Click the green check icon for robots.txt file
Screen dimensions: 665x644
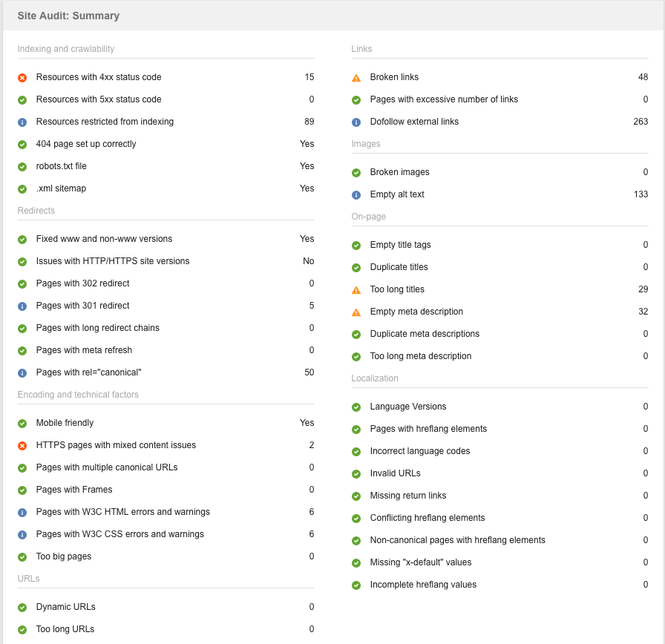click(22, 166)
